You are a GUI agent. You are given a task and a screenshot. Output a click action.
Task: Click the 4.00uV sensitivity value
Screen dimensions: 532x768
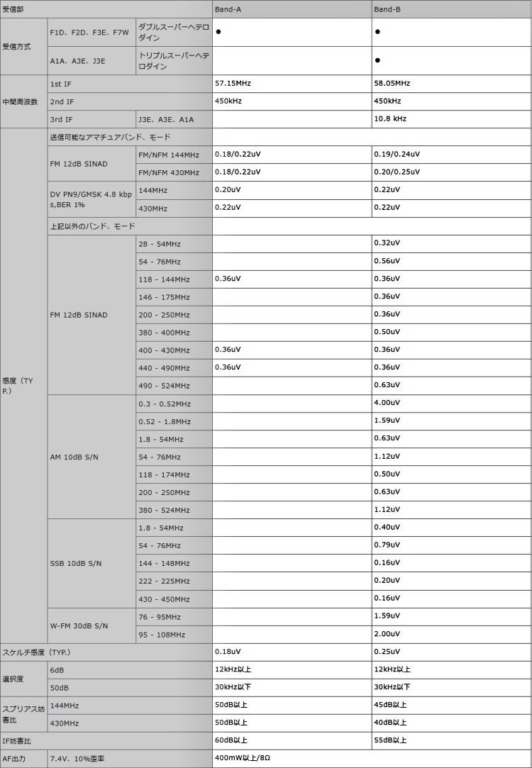pyautogui.click(x=387, y=404)
